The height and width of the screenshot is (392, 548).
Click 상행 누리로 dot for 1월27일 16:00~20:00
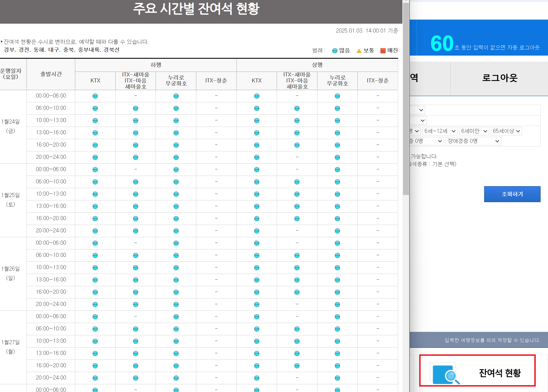pyautogui.click(x=337, y=366)
